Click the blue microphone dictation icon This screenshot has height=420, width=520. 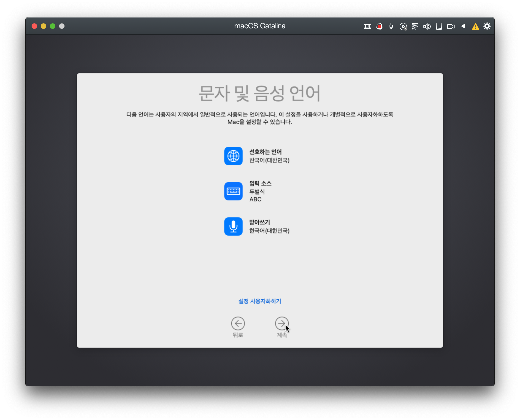pos(233,226)
